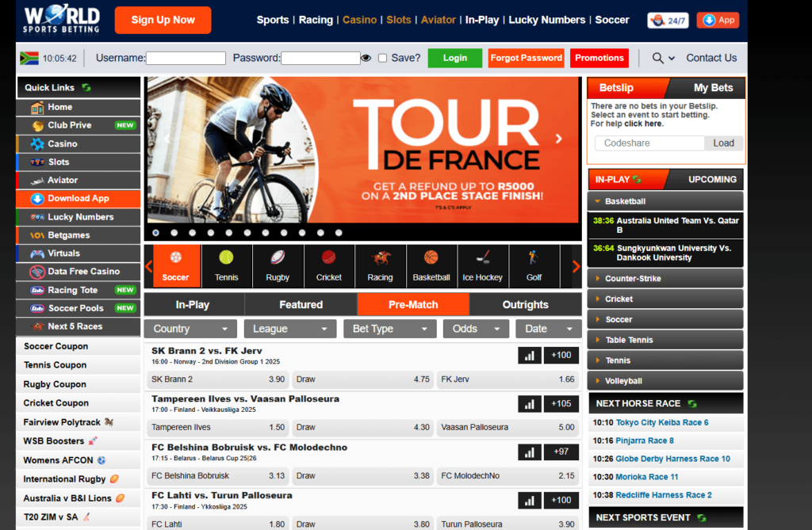Click the App download icon in header
812x530 pixels.
(718, 20)
